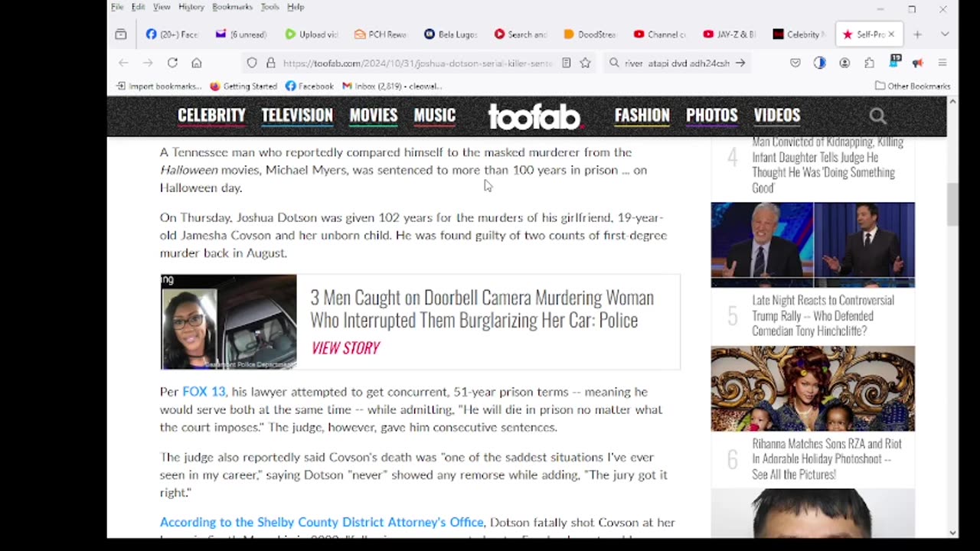Open the PHOTOS section

(712, 116)
